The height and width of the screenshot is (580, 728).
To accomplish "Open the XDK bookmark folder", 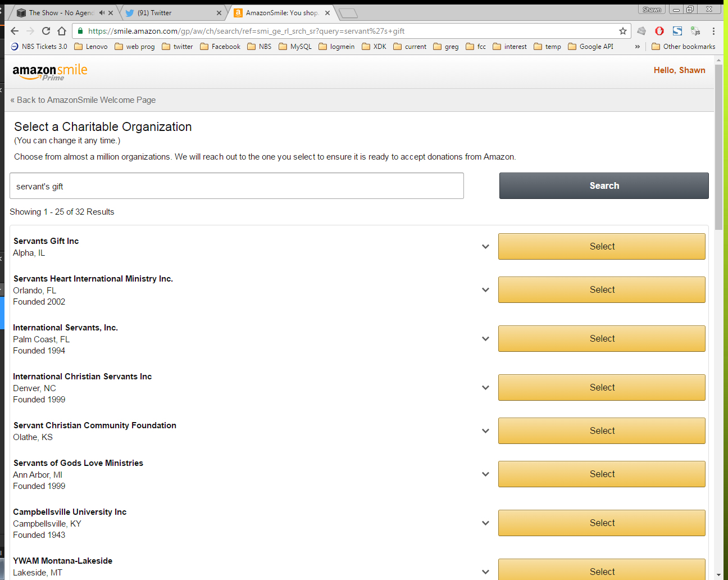I will pos(374,47).
